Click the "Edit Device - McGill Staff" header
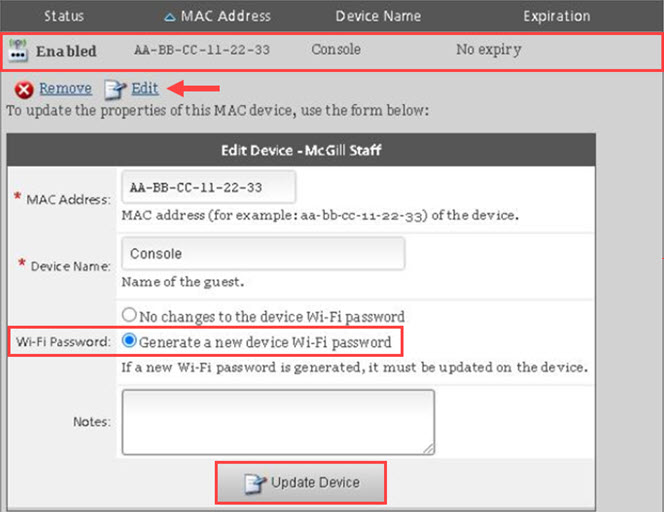 point(301,150)
